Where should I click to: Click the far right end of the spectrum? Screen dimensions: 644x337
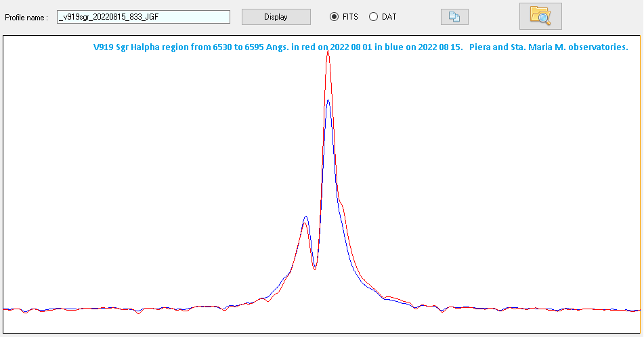click(637, 310)
